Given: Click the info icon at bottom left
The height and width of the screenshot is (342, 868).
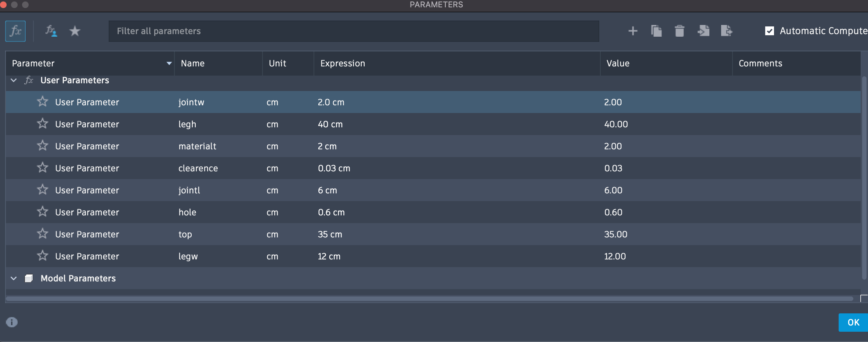Looking at the screenshot, I should [12, 322].
